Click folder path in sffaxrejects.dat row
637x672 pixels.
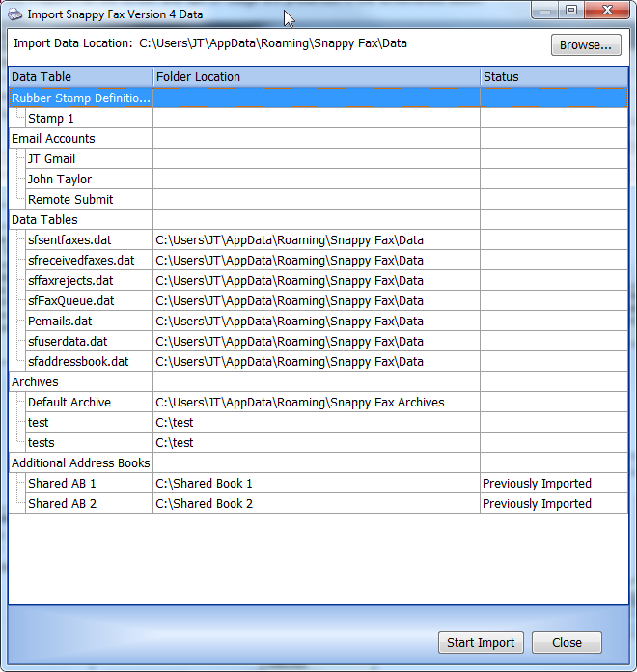(290, 280)
